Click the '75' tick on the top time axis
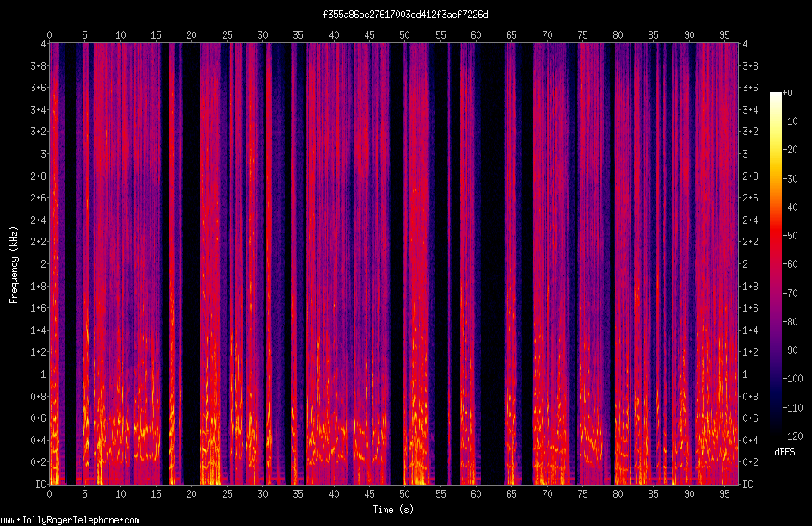This screenshot has height=526, width=812. pyautogui.click(x=582, y=35)
